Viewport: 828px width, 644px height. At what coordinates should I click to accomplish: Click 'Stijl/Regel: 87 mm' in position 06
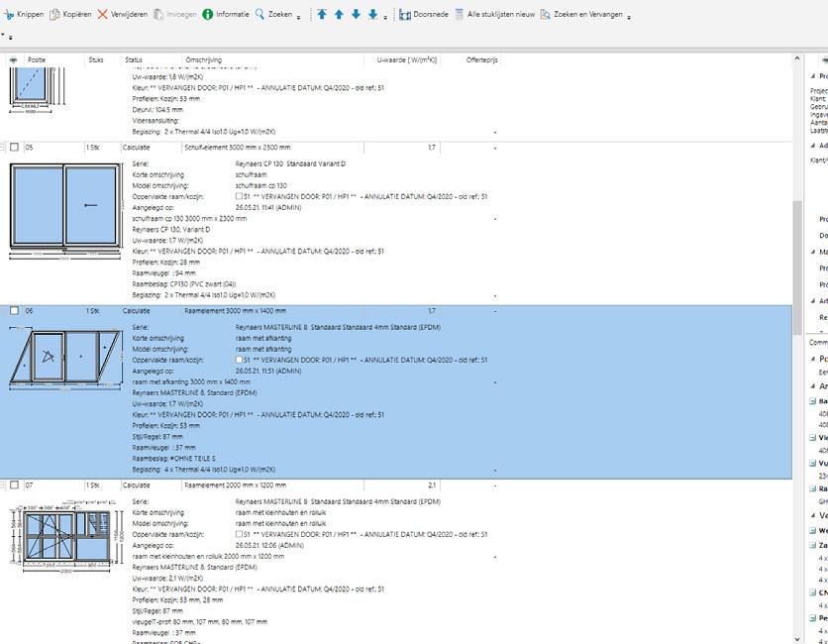pyautogui.click(x=157, y=436)
